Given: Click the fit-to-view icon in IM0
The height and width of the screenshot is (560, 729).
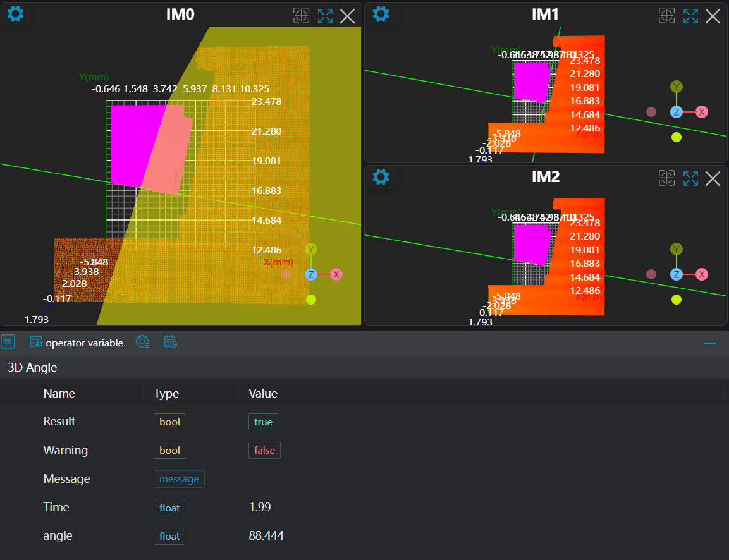Looking at the screenshot, I should pyautogui.click(x=301, y=16).
